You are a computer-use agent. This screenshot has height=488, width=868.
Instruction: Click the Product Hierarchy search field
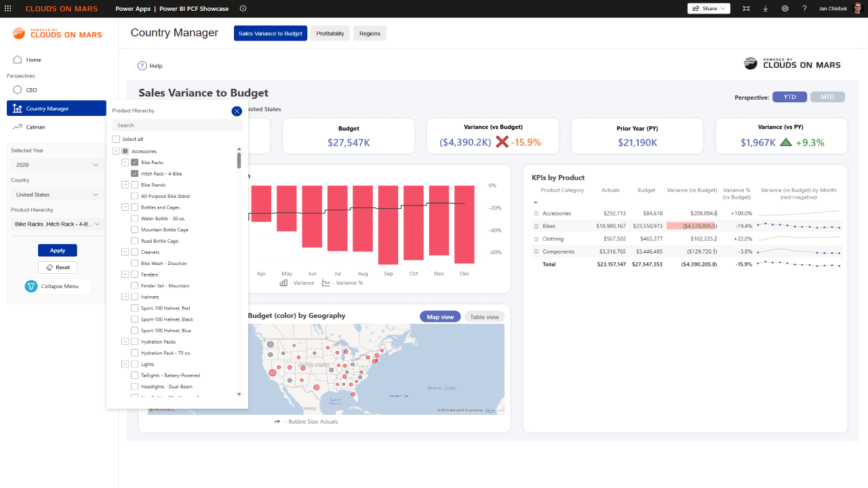click(x=177, y=125)
